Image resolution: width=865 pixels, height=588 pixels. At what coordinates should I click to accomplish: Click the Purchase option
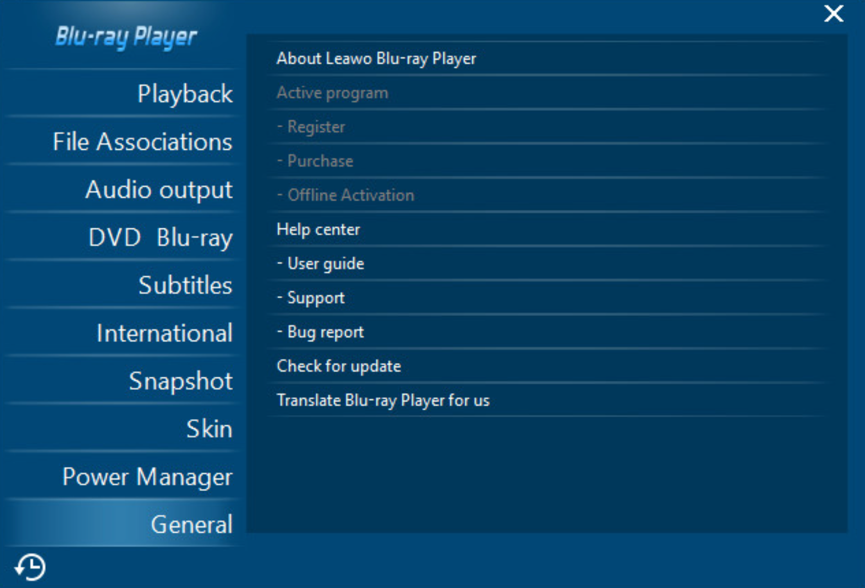point(547,161)
